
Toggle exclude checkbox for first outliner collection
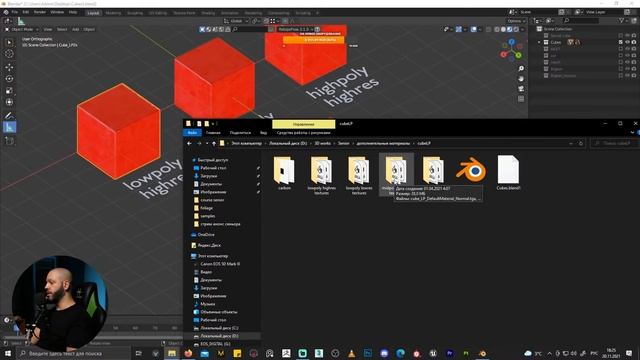pos(621,36)
